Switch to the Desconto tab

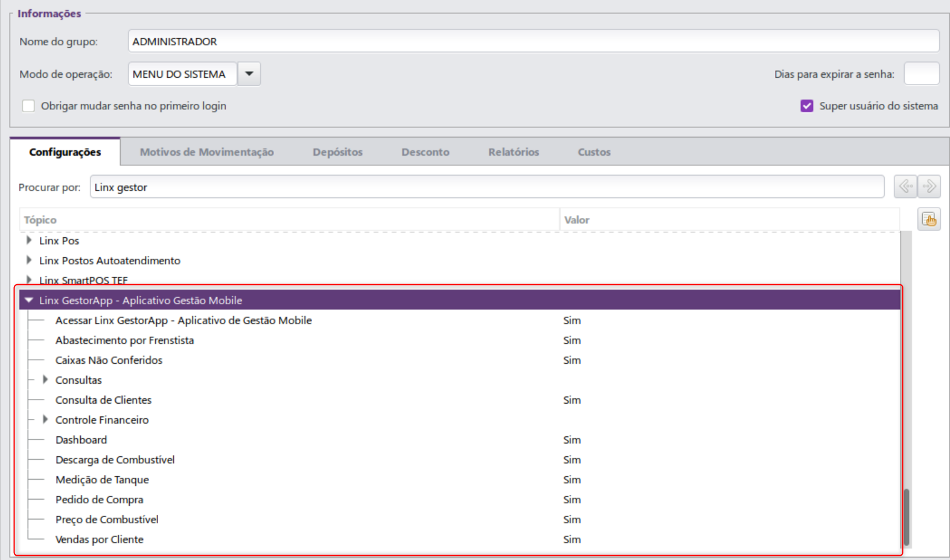click(426, 152)
